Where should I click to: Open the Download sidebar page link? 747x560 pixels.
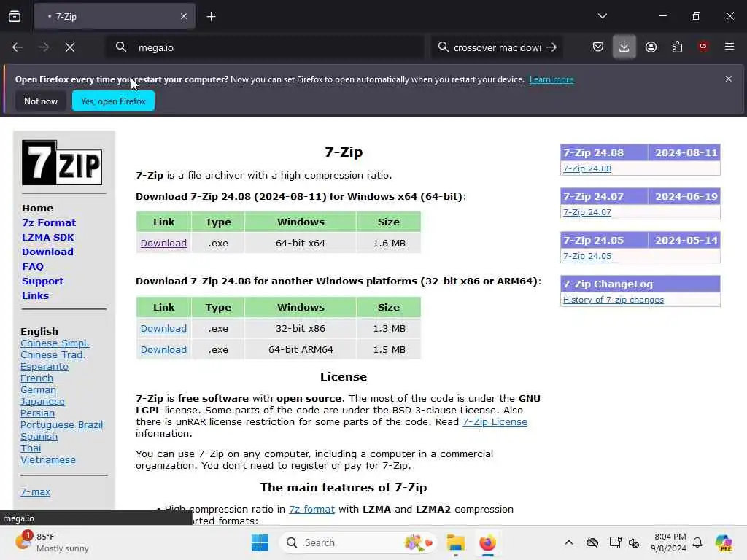click(x=47, y=252)
